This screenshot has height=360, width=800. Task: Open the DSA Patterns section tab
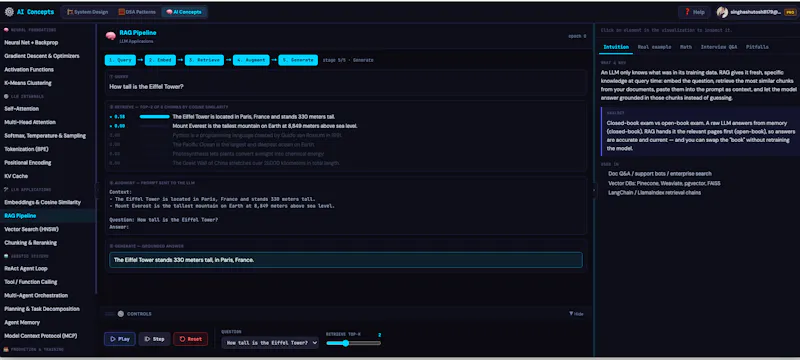(x=137, y=12)
